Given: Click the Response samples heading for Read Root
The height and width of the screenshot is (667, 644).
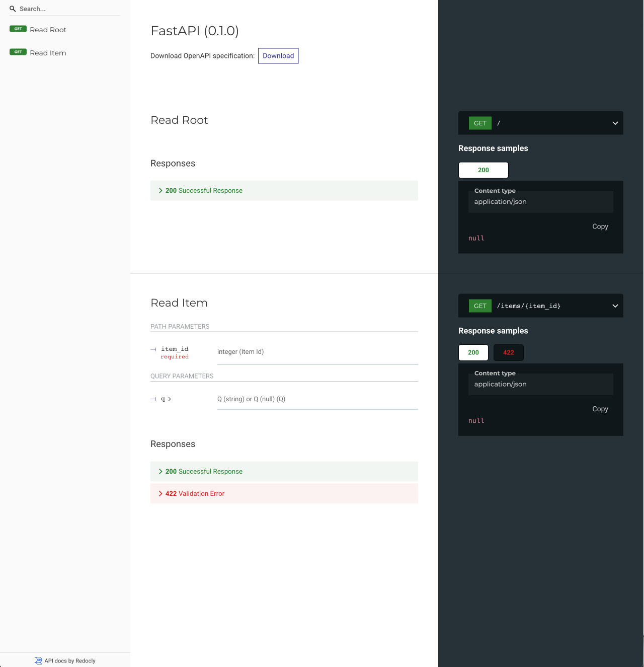Looking at the screenshot, I should tap(493, 149).
